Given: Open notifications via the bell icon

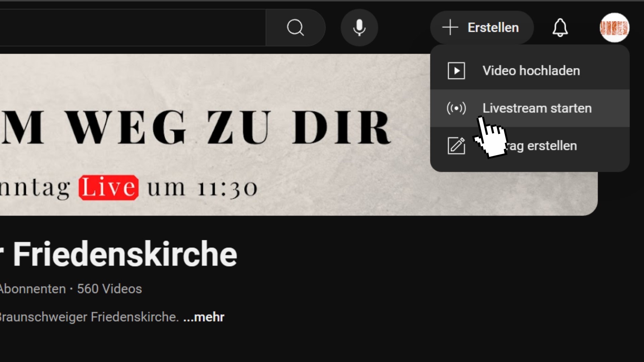Looking at the screenshot, I should click(x=560, y=27).
